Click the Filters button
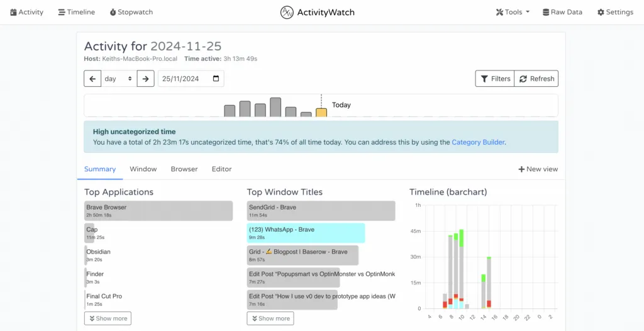The width and height of the screenshot is (644, 331). 495,79
